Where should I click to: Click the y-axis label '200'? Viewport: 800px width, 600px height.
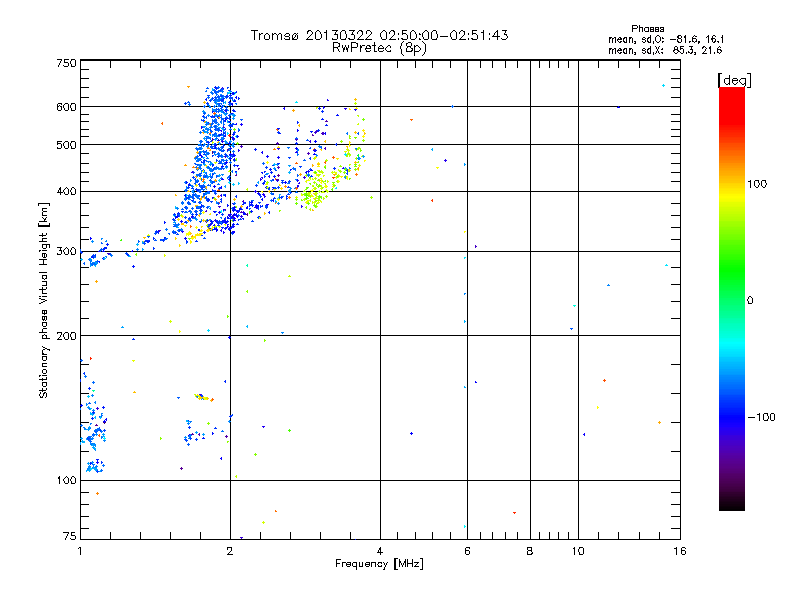click(x=66, y=336)
